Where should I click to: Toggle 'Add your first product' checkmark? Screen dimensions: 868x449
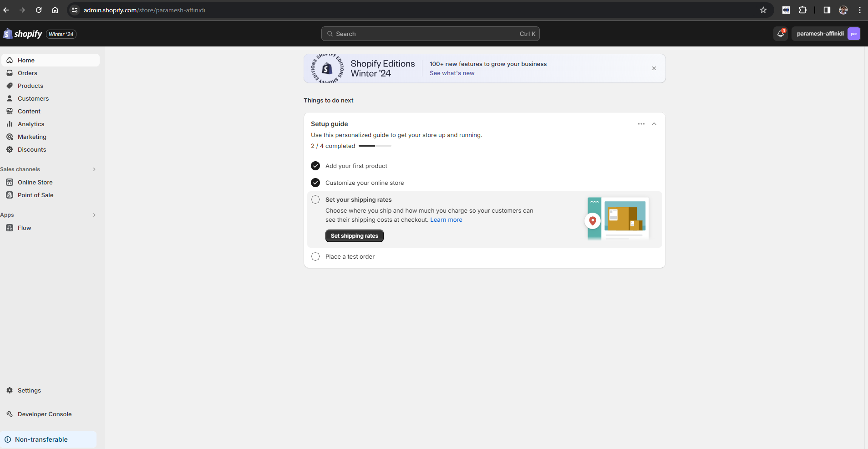[315, 166]
